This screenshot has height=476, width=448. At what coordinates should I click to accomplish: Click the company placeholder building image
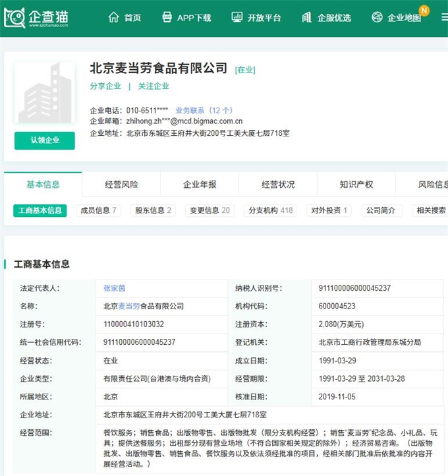(45, 92)
